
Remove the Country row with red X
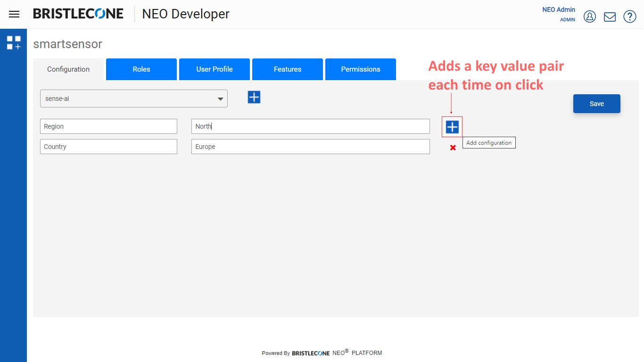pyautogui.click(x=453, y=148)
